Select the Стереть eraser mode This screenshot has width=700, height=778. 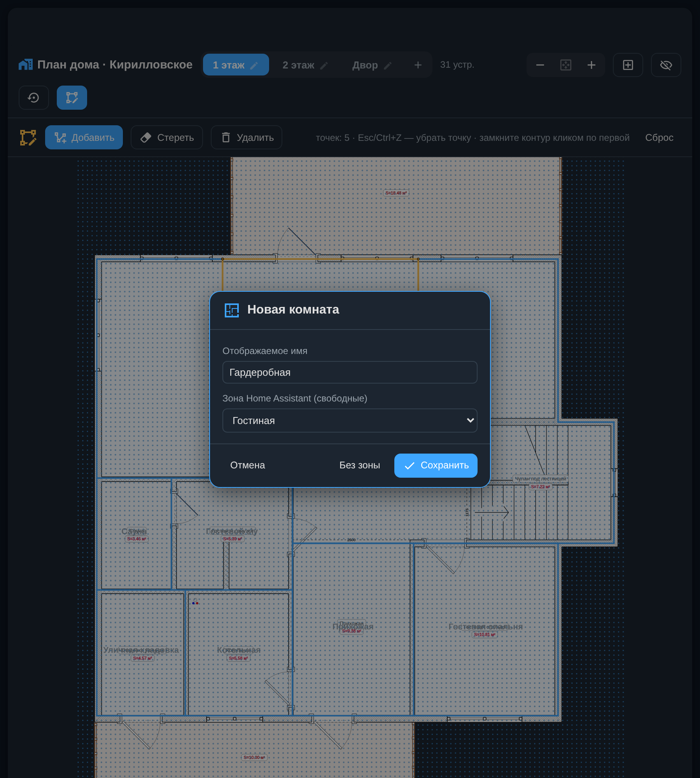pos(167,137)
